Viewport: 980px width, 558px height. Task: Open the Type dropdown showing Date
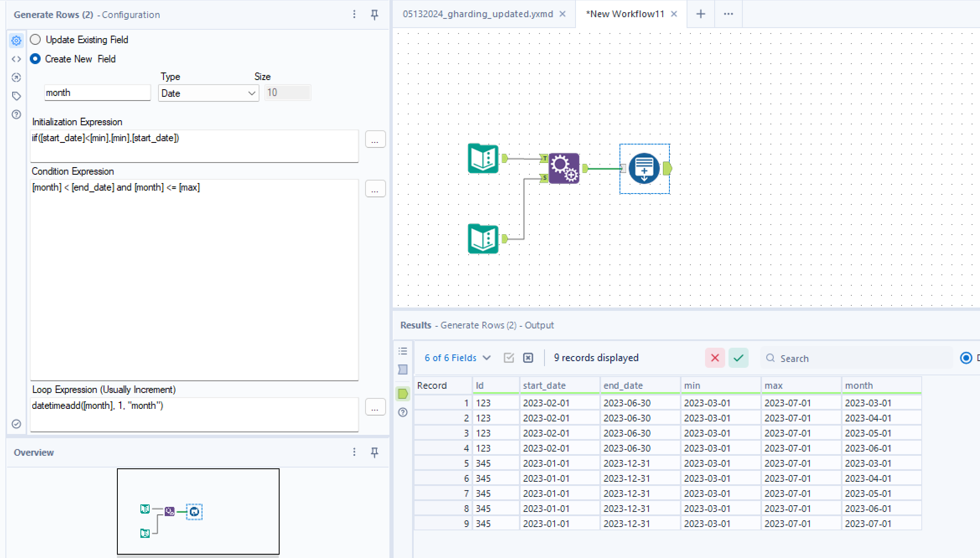tap(208, 93)
